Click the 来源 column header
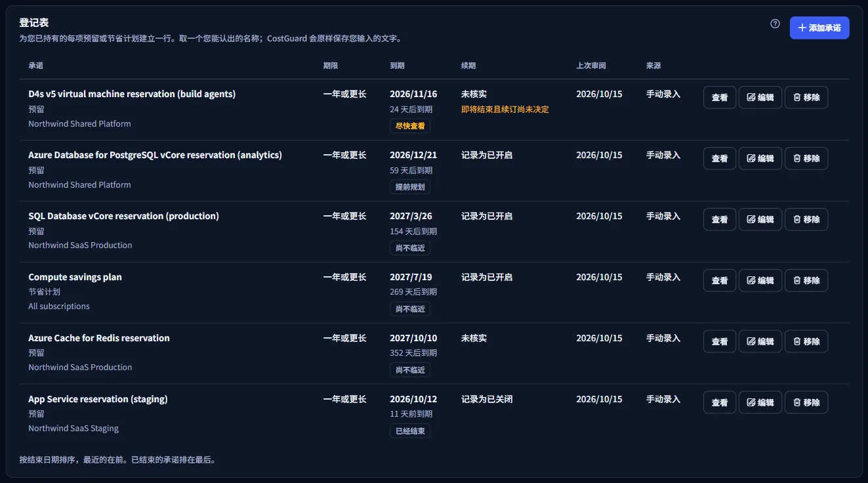 click(653, 66)
